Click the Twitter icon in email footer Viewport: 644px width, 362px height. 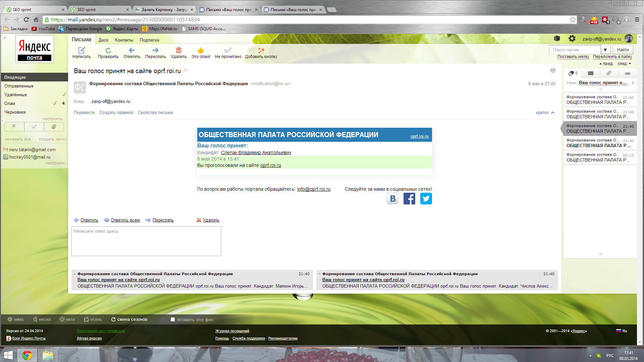[x=426, y=199]
